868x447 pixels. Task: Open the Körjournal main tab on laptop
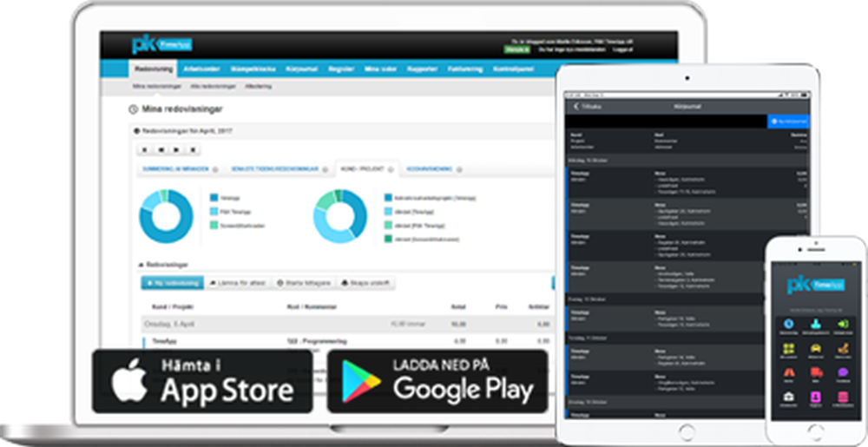303,69
